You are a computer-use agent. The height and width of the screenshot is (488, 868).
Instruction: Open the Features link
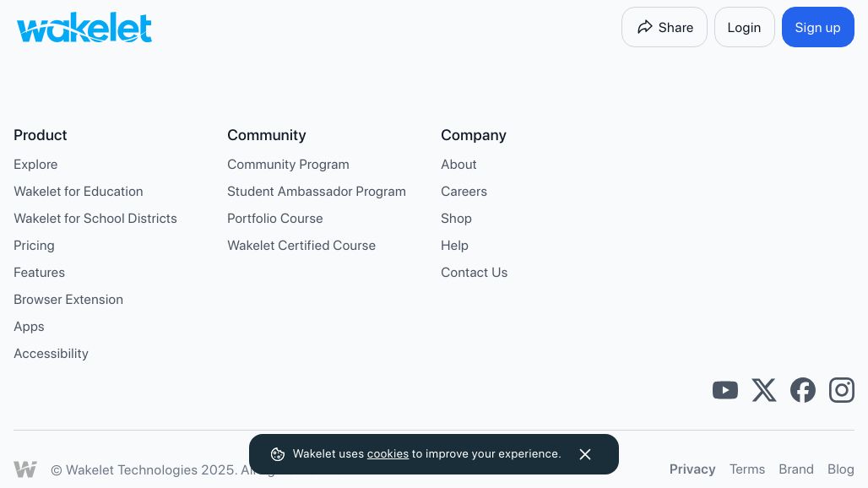[40, 272]
